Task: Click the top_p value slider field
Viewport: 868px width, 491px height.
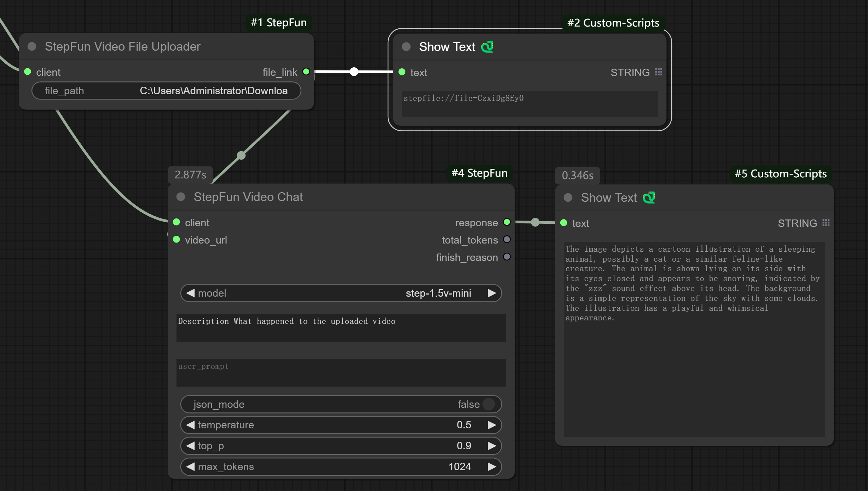Action: click(x=341, y=446)
